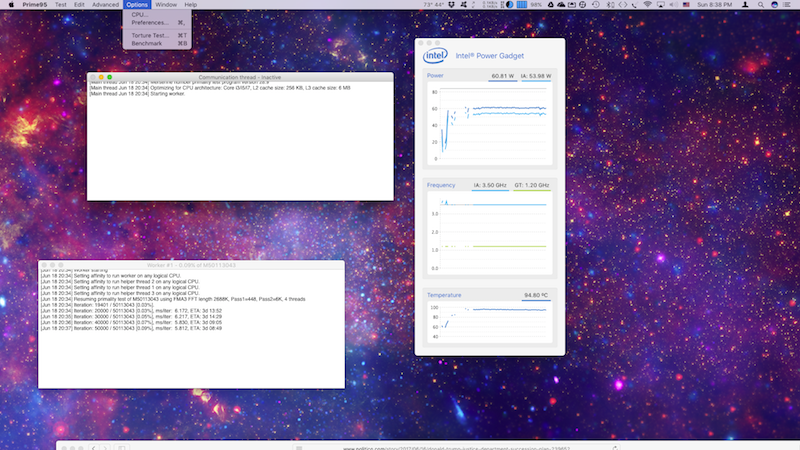
Task: Click the Intel® Power Gadget title text
Action: pyautogui.click(x=489, y=56)
